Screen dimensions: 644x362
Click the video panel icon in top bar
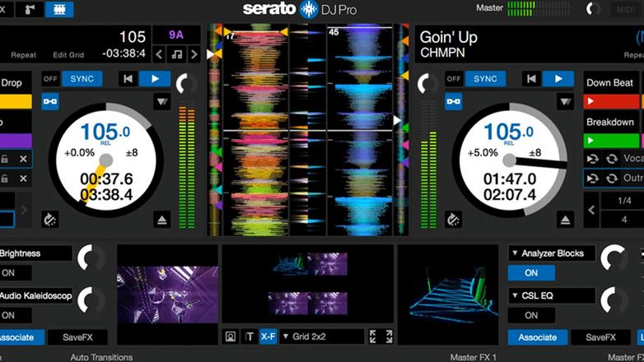pyautogui.click(x=59, y=9)
